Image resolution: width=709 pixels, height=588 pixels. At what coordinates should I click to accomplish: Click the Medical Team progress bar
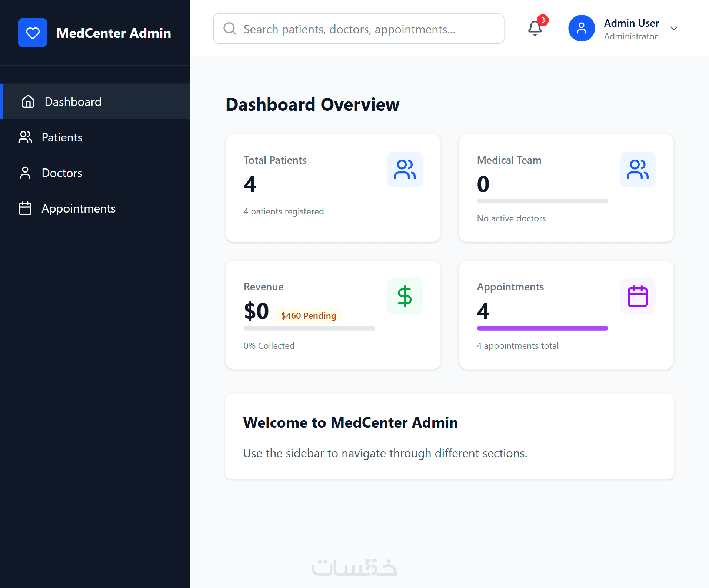(542, 201)
